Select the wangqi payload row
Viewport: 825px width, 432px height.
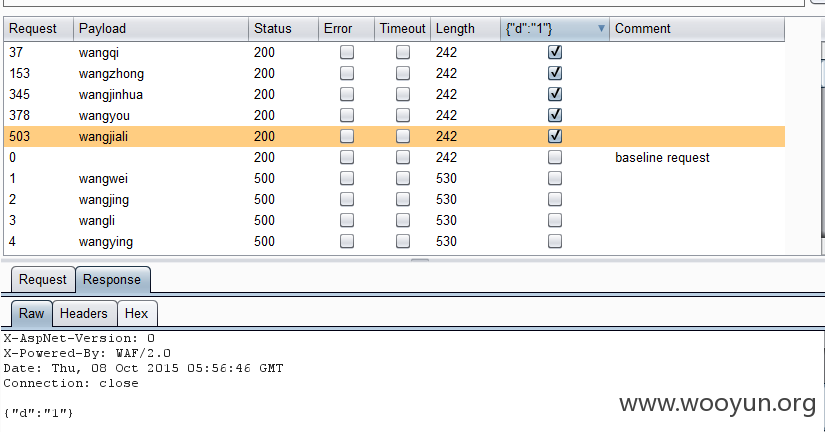394,52
